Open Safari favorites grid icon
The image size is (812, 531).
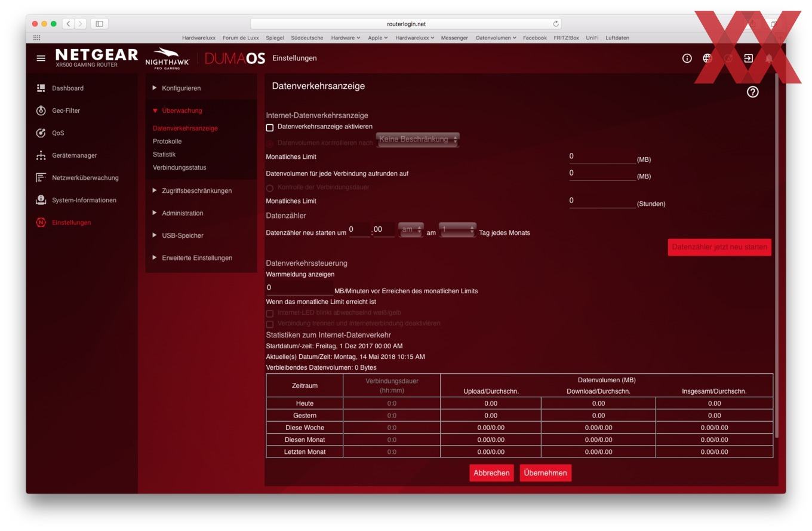coord(37,38)
